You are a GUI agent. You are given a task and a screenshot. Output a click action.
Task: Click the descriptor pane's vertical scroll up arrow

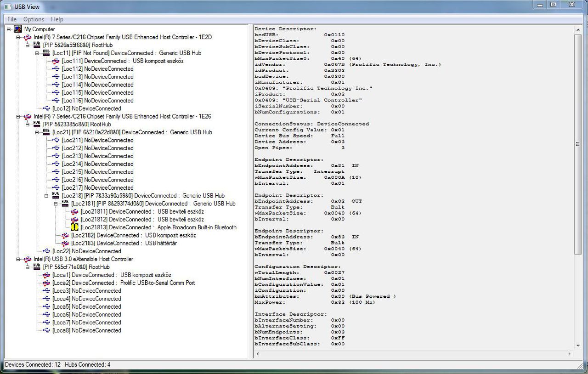coord(578,30)
